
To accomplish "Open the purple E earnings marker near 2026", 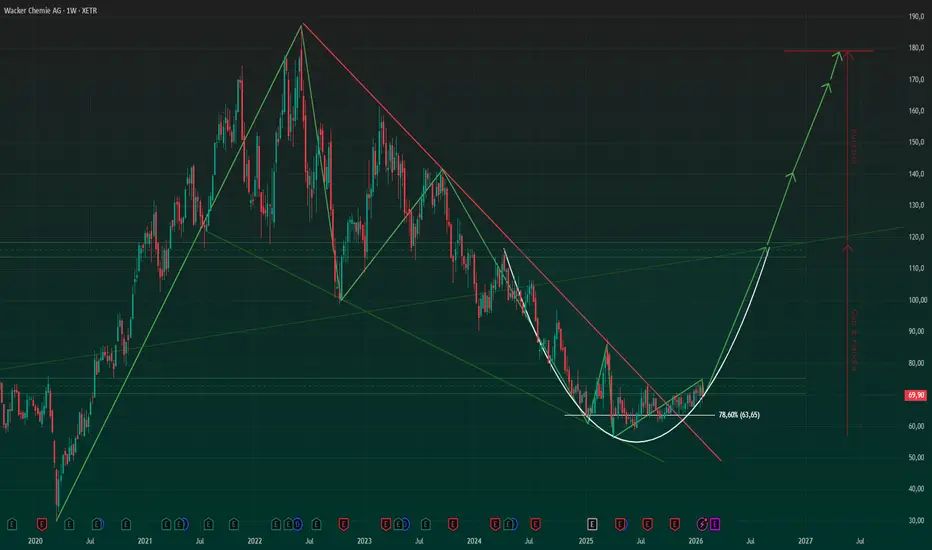I will [x=715, y=524].
